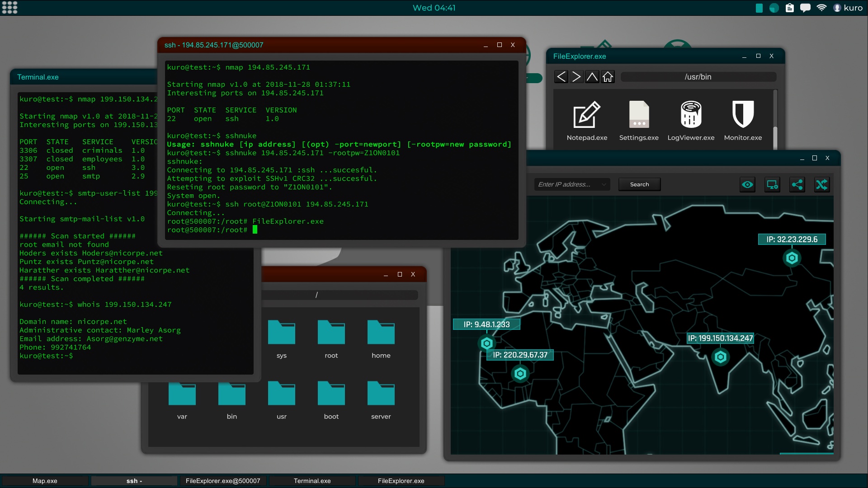
Task: Click the eye toggle icon in Map
Action: [746, 184]
